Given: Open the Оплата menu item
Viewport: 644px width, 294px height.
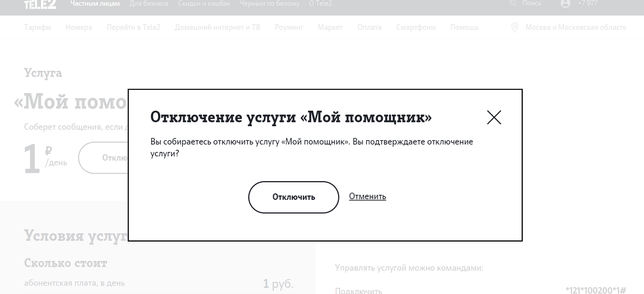Looking at the screenshot, I should click(369, 27).
